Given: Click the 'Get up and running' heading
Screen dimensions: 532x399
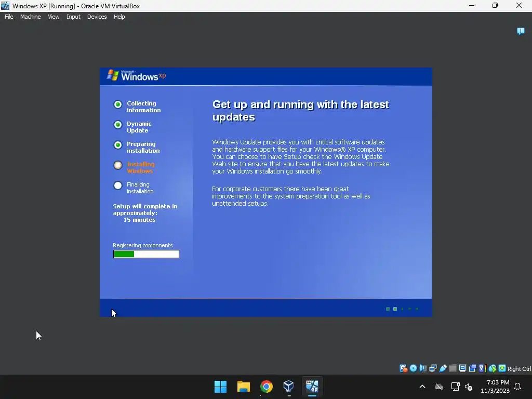Looking at the screenshot, I should click(301, 111).
